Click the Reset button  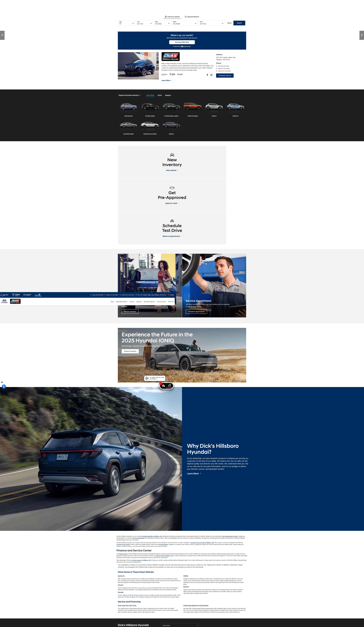229,23
